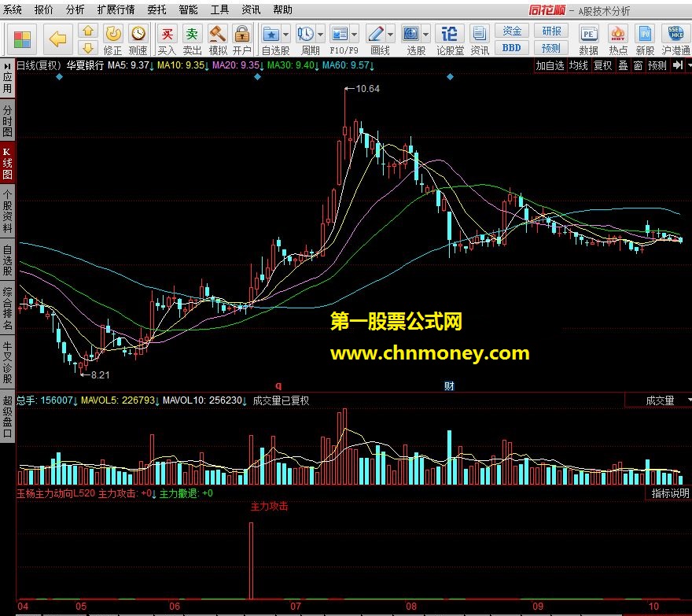This screenshot has height=616, width=692.
Task: Click the 资金 button
Action: tap(511, 31)
